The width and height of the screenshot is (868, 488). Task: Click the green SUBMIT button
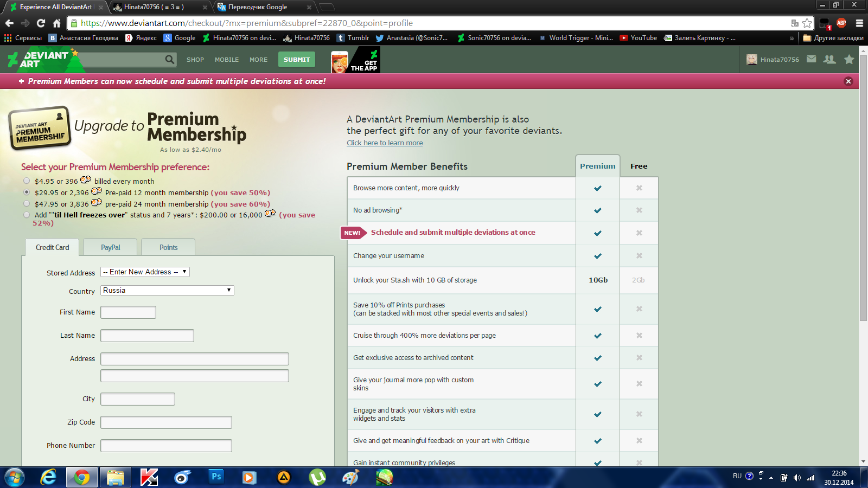(297, 60)
